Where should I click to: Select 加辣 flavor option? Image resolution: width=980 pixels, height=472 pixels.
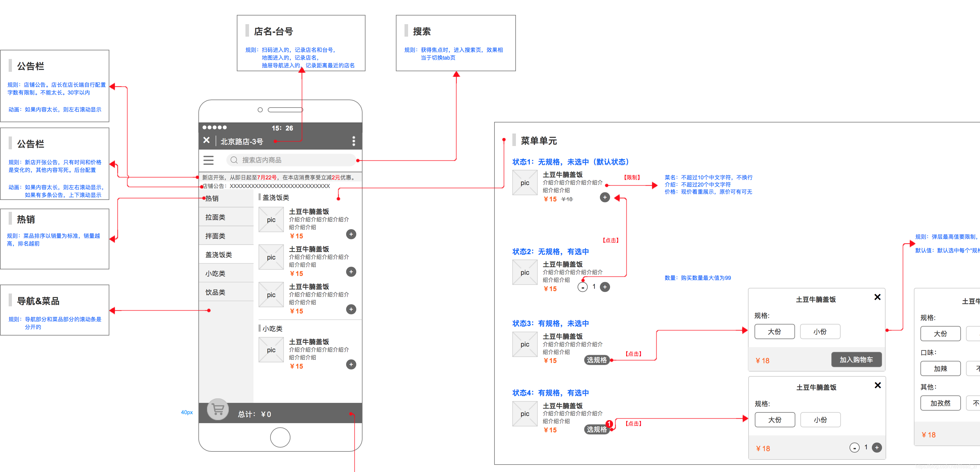pyautogui.click(x=940, y=369)
